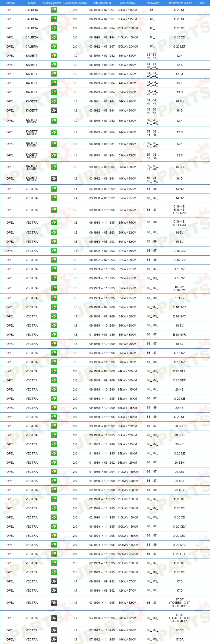Click the fuel icon in the VECTRA E 16 NZ row
210x644 pixels.
click(x=54, y=210)
